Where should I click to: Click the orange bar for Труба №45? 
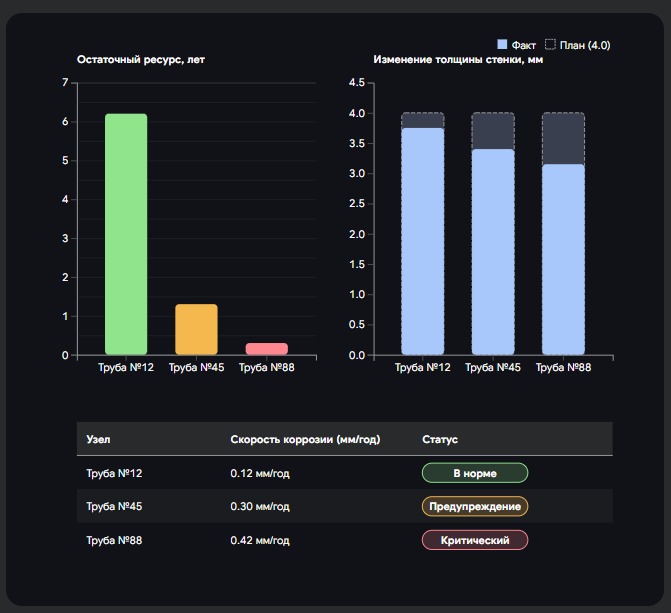click(196, 329)
